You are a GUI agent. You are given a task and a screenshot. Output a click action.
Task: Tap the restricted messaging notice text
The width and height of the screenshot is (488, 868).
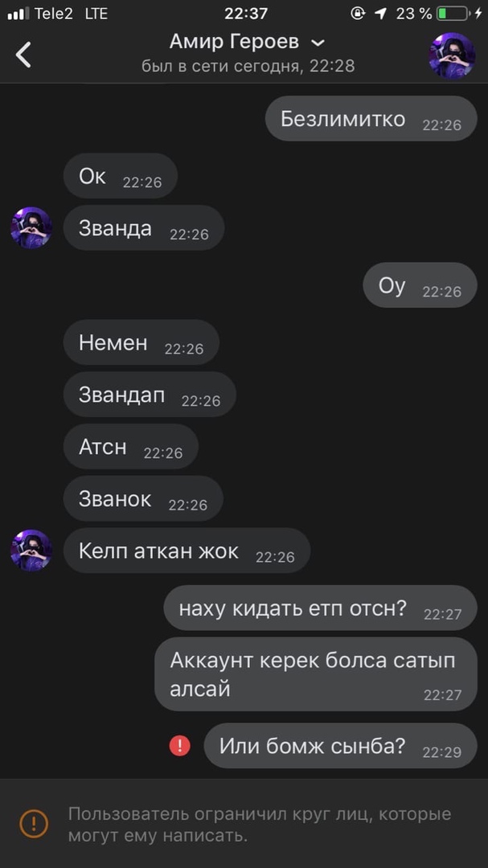[260, 825]
